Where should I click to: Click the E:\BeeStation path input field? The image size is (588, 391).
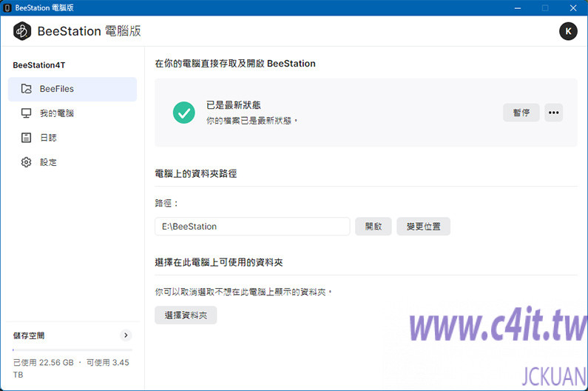coord(252,227)
